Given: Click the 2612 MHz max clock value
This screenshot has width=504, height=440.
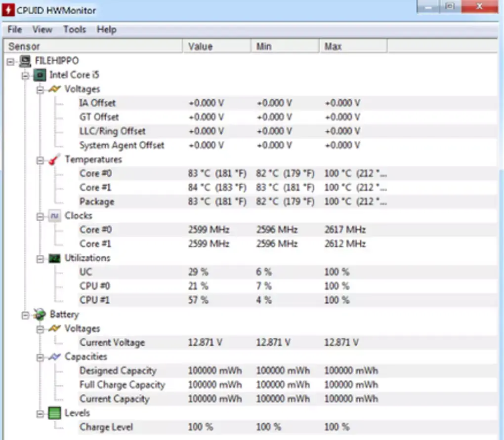Looking at the screenshot, I should point(345,244).
